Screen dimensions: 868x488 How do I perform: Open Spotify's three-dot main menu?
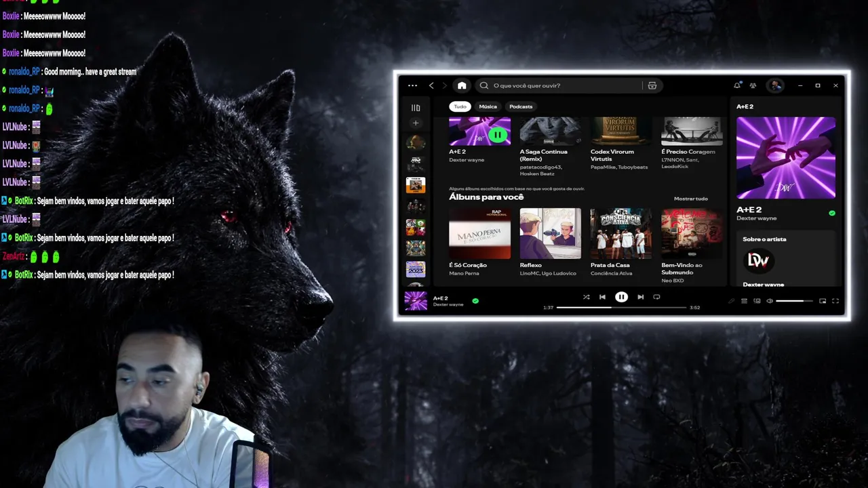click(412, 85)
